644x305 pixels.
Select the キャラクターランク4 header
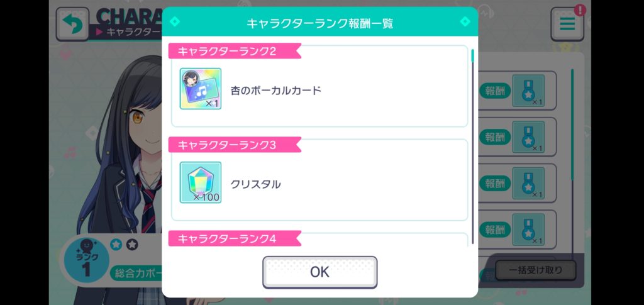(x=235, y=238)
